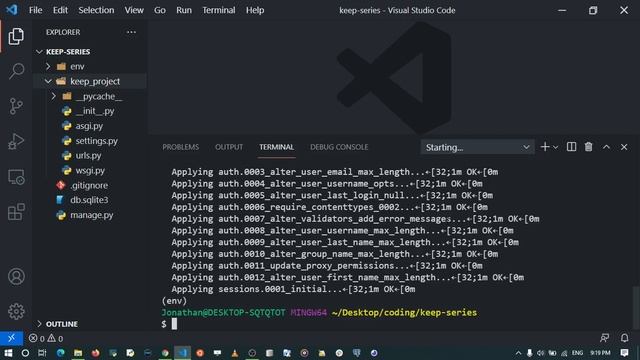This screenshot has width=640, height=360.
Task: Open urls.py file
Action: (x=88, y=156)
